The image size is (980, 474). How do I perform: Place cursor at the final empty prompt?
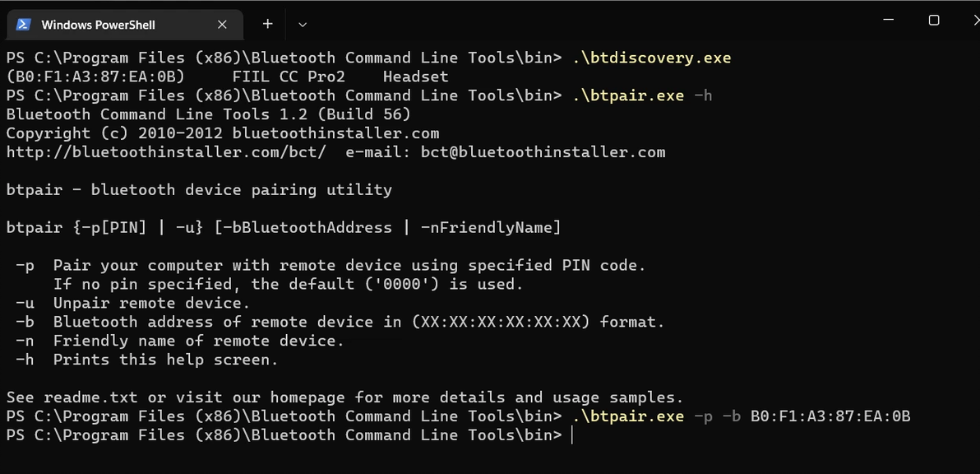coord(572,435)
